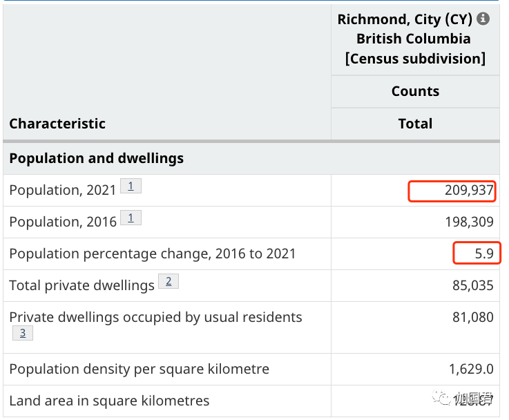509x420 pixels.
Task: Select the 81,080 occupied dwellings value
Action: pyautogui.click(x=473, y=317)
